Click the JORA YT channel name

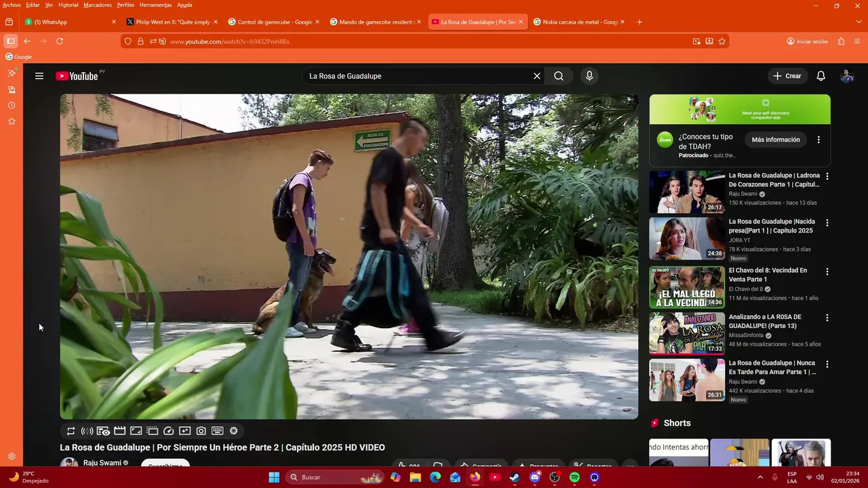[740, 240]
